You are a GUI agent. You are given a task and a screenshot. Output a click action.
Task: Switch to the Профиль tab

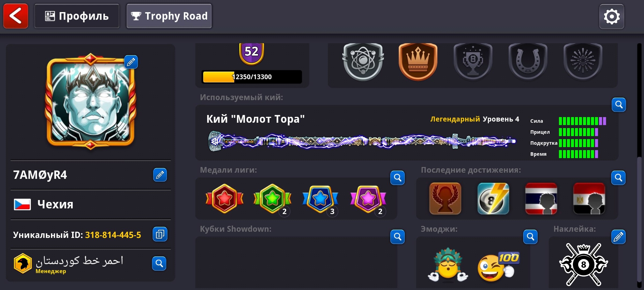pyautogui.click(x=77, y=16)
